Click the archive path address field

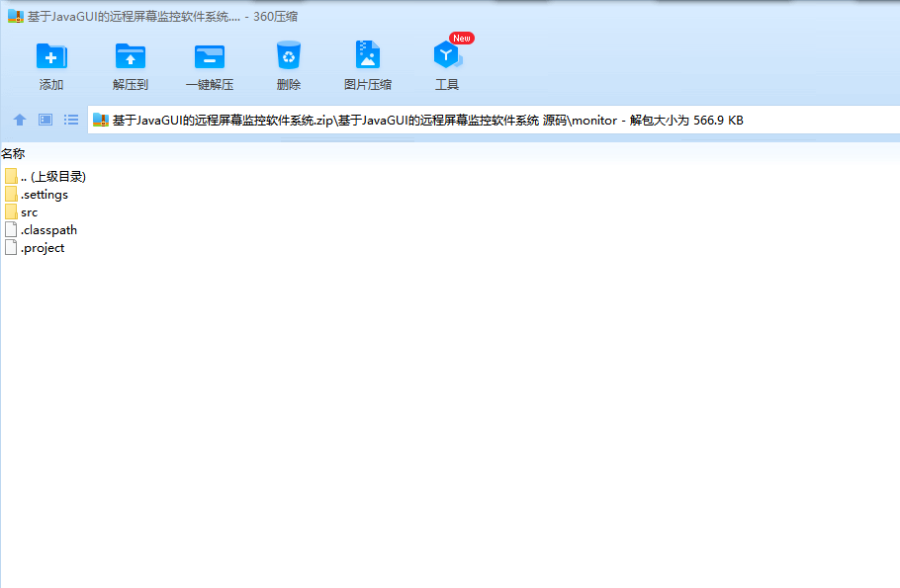coord(494,120)
